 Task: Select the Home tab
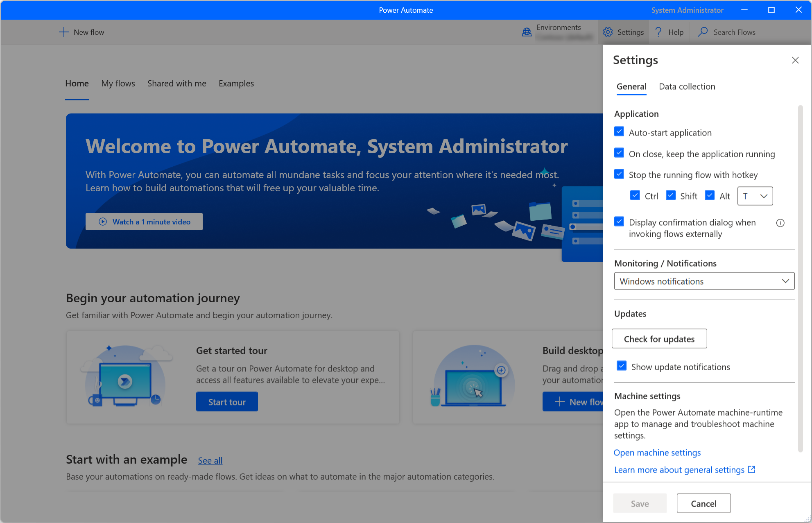pyautogui.click(x=76, y=84)
